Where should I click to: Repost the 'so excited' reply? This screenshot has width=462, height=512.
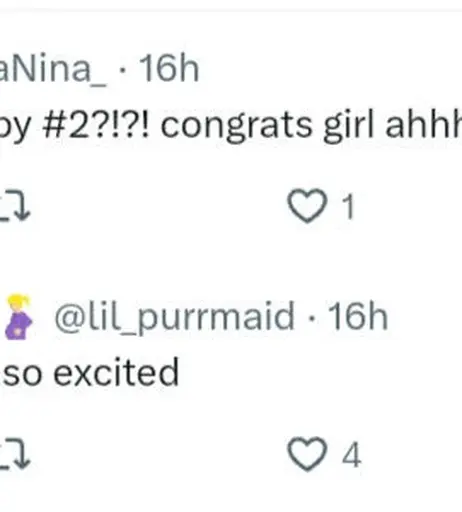pyautogui.click(x=15, y=454)
